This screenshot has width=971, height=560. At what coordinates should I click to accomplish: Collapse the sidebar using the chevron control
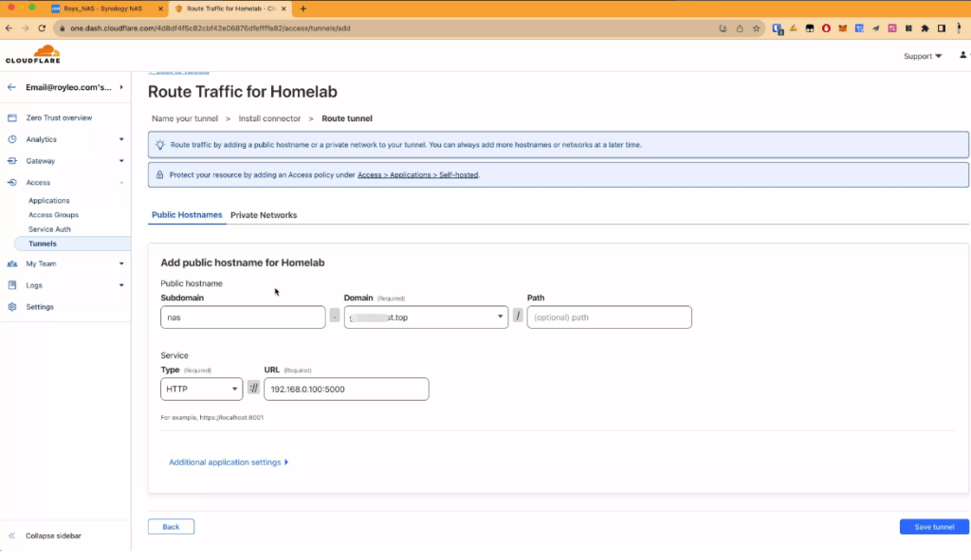point(12,535)
